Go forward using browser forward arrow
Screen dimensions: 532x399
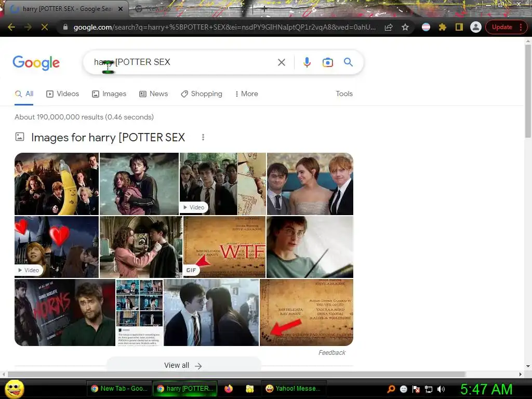[x=28, y=27]
